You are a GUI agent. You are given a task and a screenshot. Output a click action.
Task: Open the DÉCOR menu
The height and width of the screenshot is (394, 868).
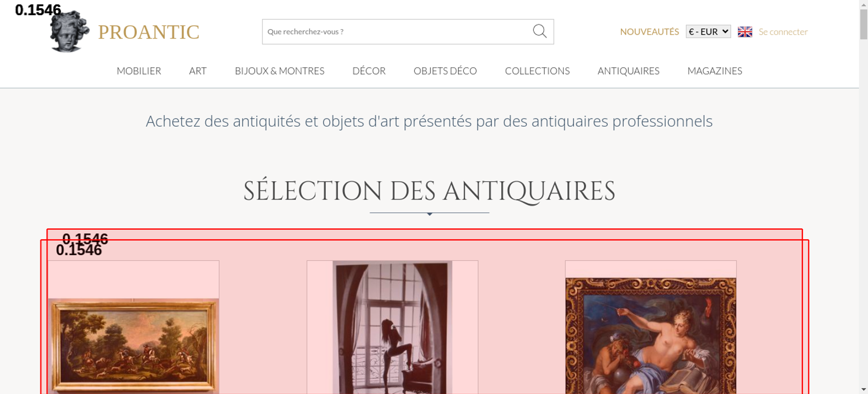(369, 71)
